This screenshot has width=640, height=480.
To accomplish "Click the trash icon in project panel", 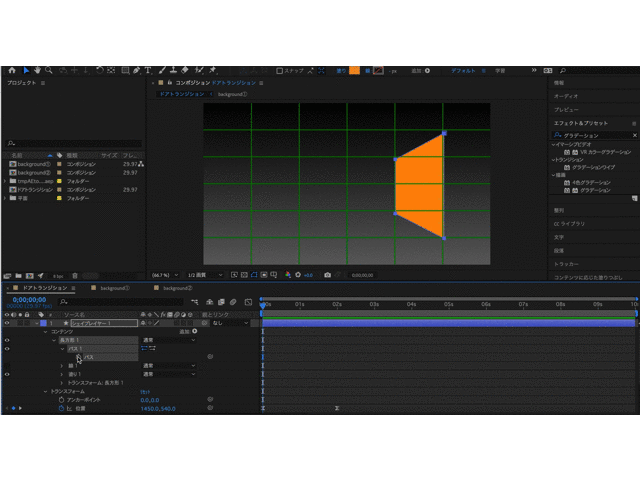I will (x=75, y=275).
